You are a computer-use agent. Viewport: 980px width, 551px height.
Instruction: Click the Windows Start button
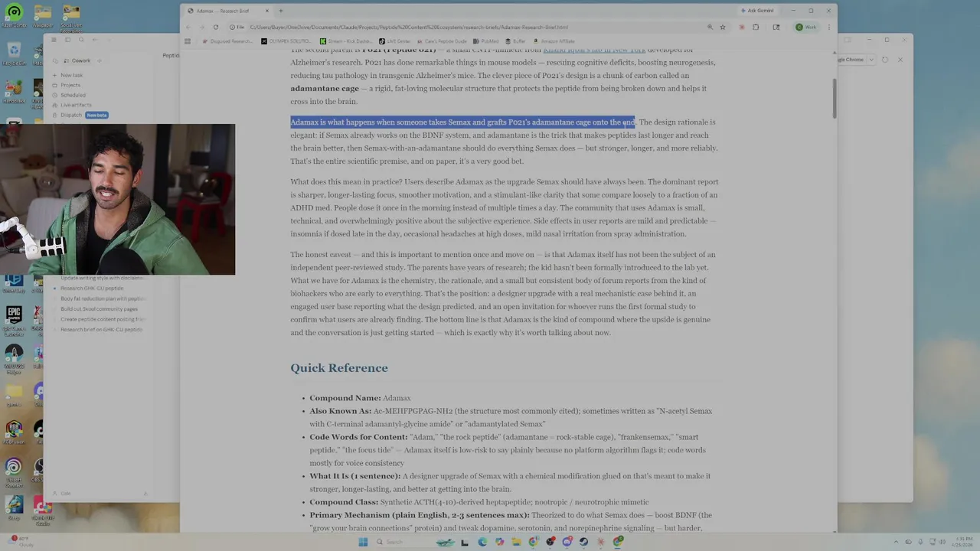[x=362, y=542]
